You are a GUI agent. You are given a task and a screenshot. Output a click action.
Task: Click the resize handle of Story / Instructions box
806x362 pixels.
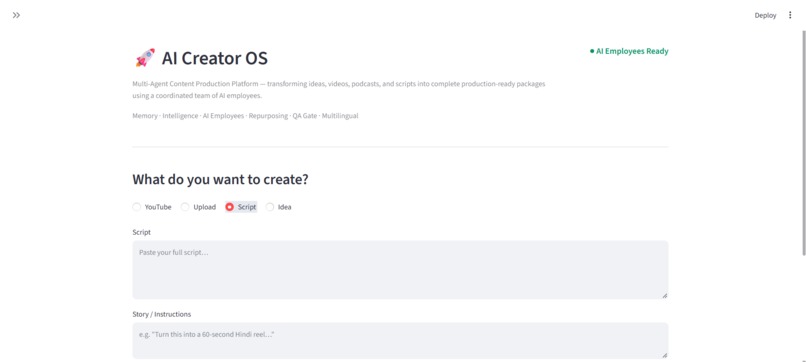(664, 355)
